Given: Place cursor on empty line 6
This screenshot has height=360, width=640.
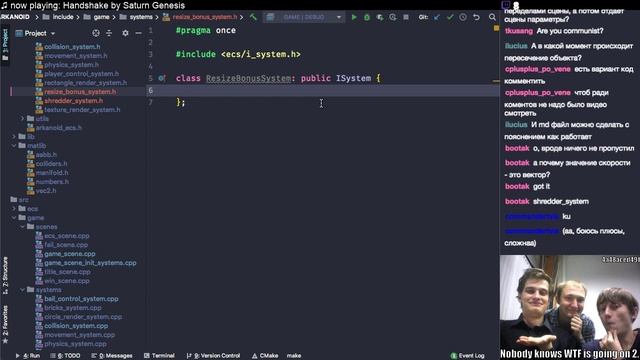Looking at the screenshot, I should 322,90.
